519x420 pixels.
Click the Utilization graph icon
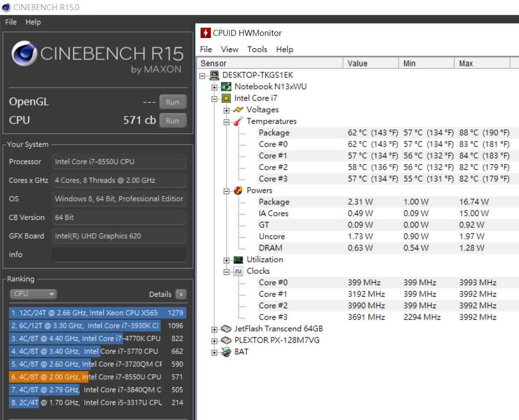click(238, 260)
